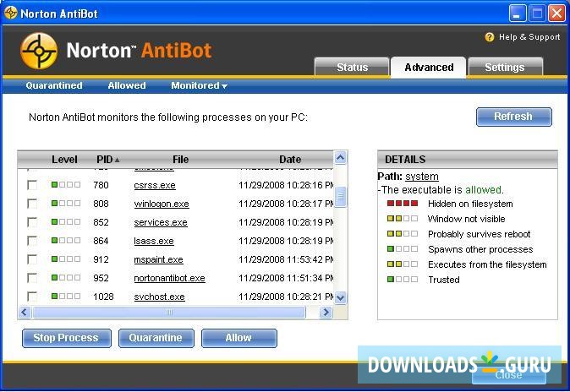Click the Norton AntiBot crosshair logo
The image size is (570, 392).
(39, 51)
